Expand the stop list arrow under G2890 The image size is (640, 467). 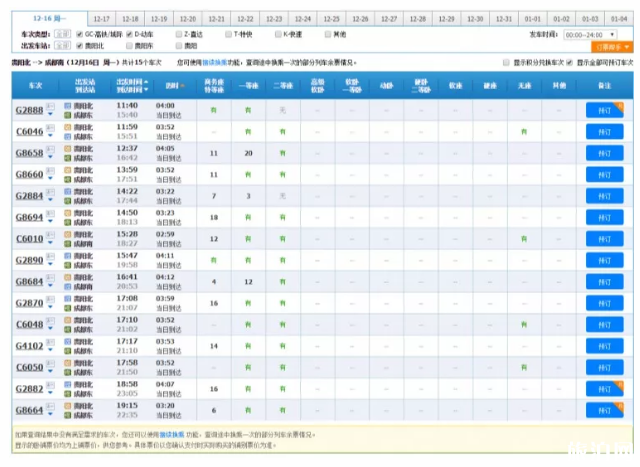pos(50,265)
